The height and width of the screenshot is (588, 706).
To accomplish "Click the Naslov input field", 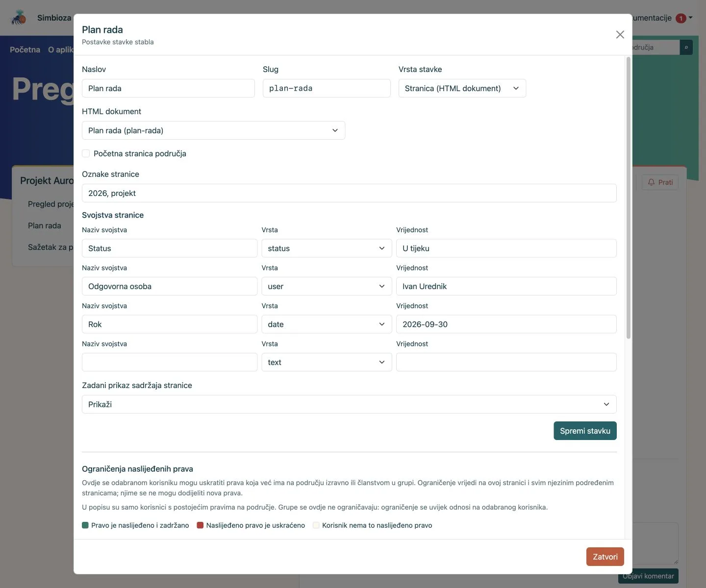I will [x=168, y=88].
